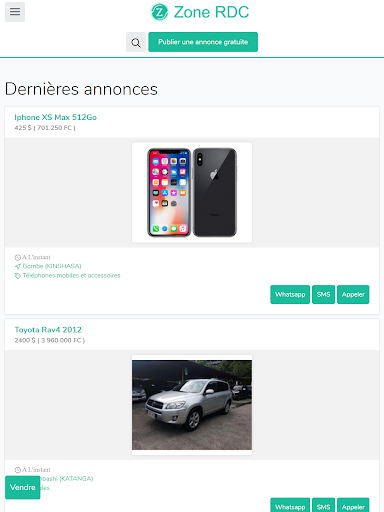The image size is (384, 512).
Task: Click the tag icon beside Téléphones mobiles
Action: click(x=17, y=276)
